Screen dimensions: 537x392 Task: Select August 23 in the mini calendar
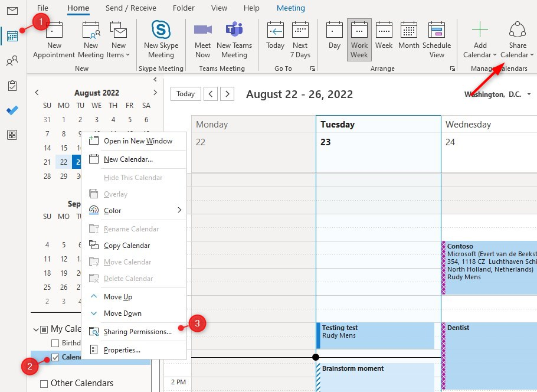pos(77,161)
